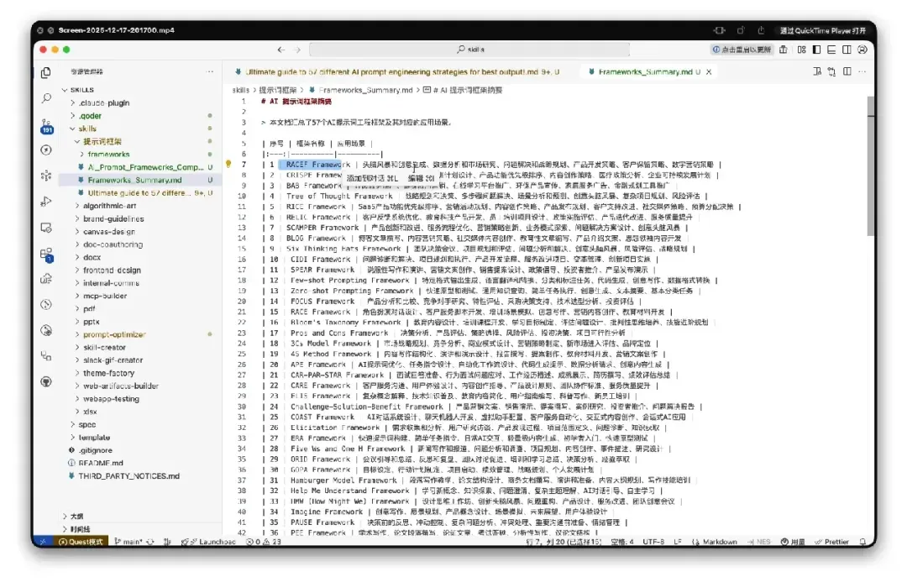Open the Source Control view with badge
The height and width of the screenshot is (588, 907).
coord(46,126)
